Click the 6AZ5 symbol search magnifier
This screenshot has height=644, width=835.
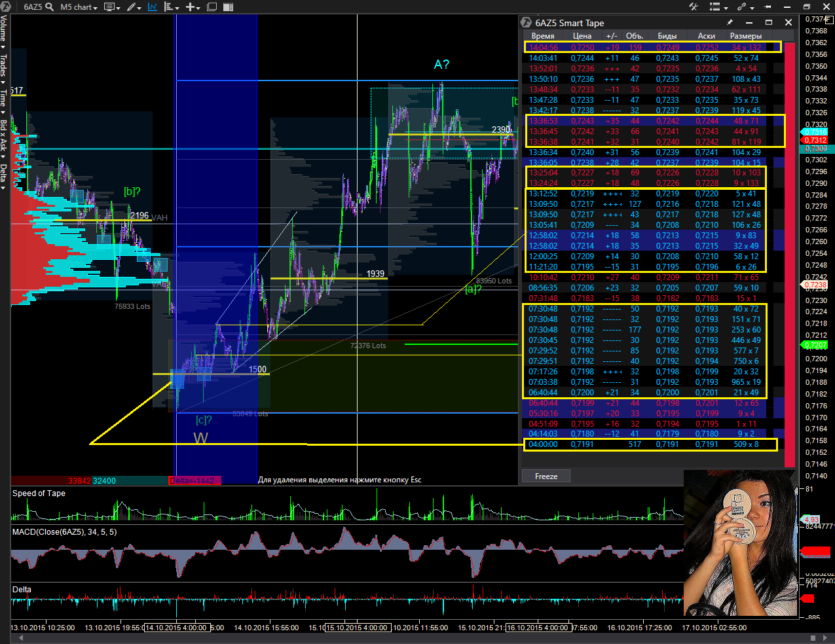click(49, 7)
